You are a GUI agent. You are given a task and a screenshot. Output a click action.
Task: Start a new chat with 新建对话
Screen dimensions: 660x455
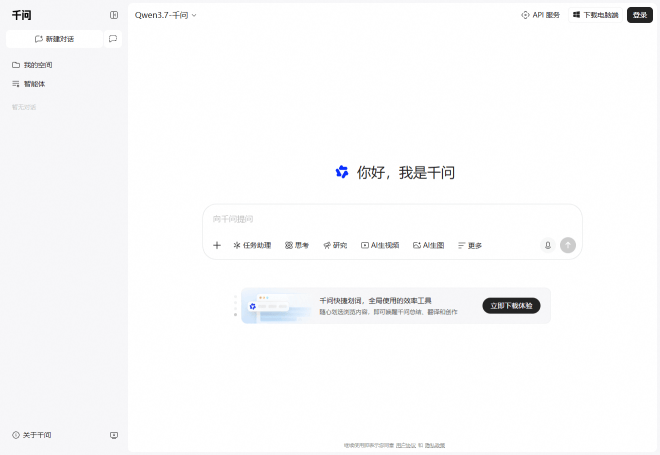[54, 39]
